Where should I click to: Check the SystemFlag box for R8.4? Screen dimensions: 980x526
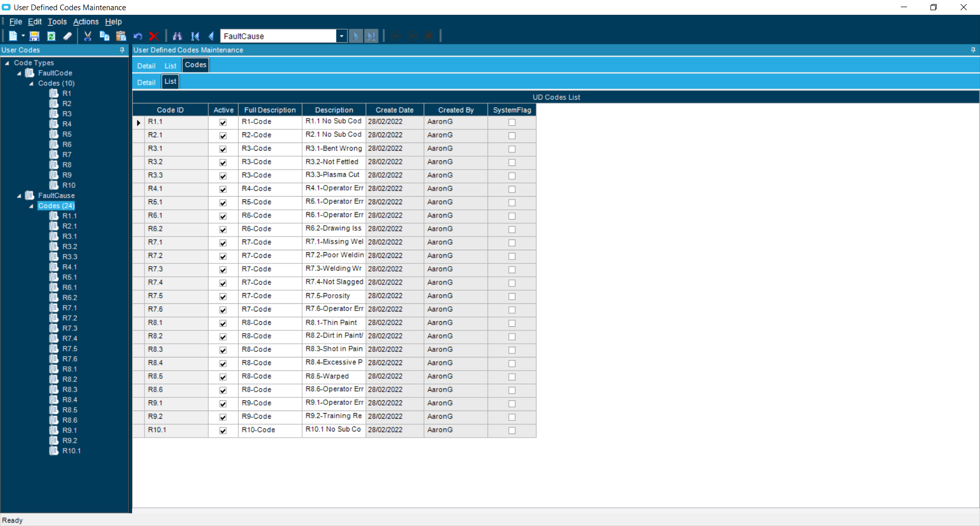coord(512,364)
